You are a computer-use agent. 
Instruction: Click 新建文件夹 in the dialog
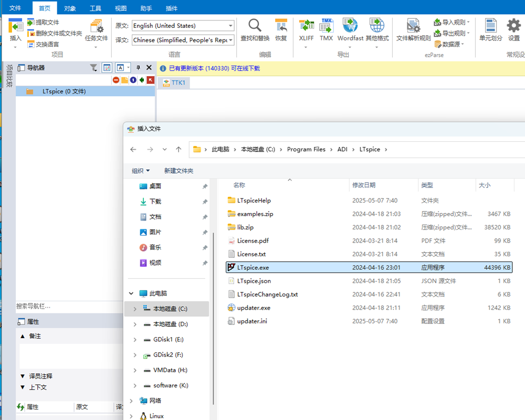(x=179, y=171)
